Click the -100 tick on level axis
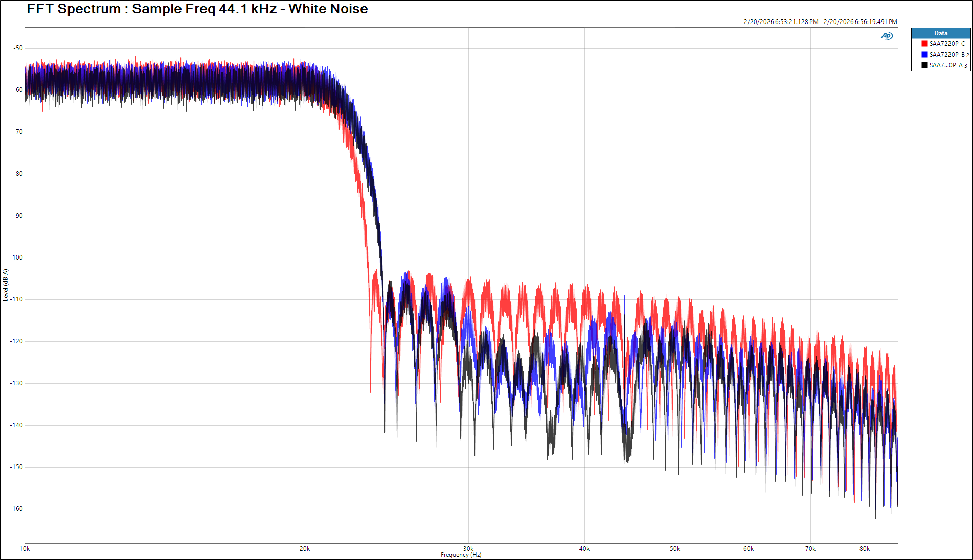 pos(17,258)
